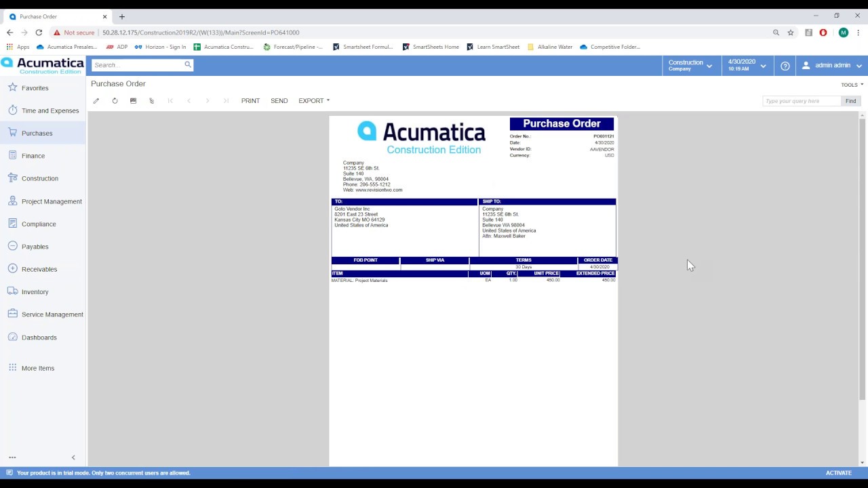Click the Construction crane icon
The width and height of the screenshot is (868, 488).
point(12,178)
